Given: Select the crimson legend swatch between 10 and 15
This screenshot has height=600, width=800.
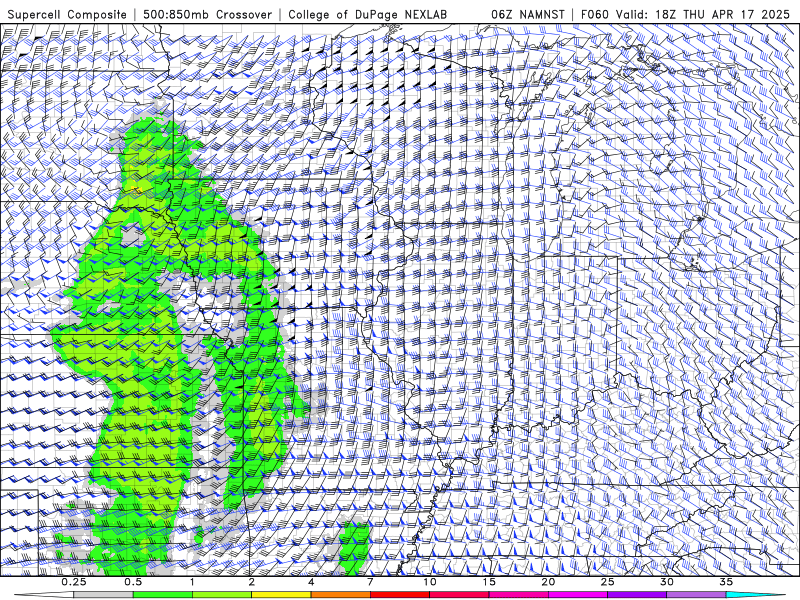Looking at the screenshot, I should click(459, 594).
